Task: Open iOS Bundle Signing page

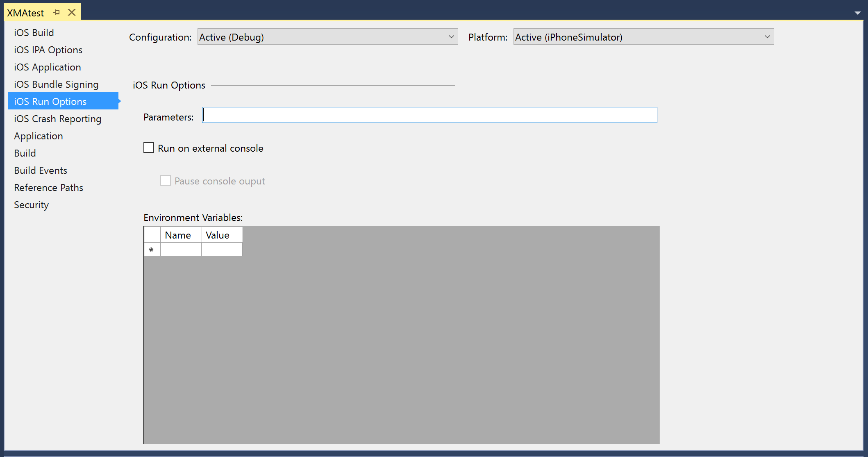Action: pos(56,84)
